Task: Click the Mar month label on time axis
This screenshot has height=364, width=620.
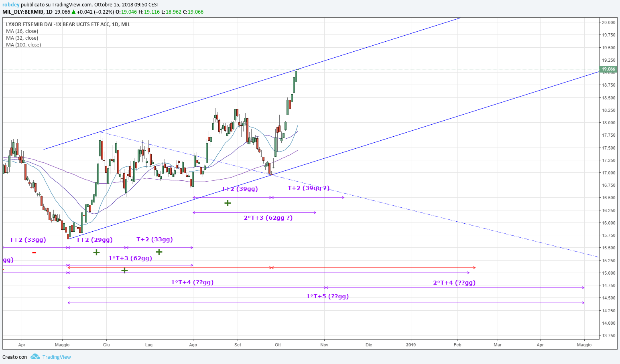Action: pyautogui.click(x=498, y=345)
